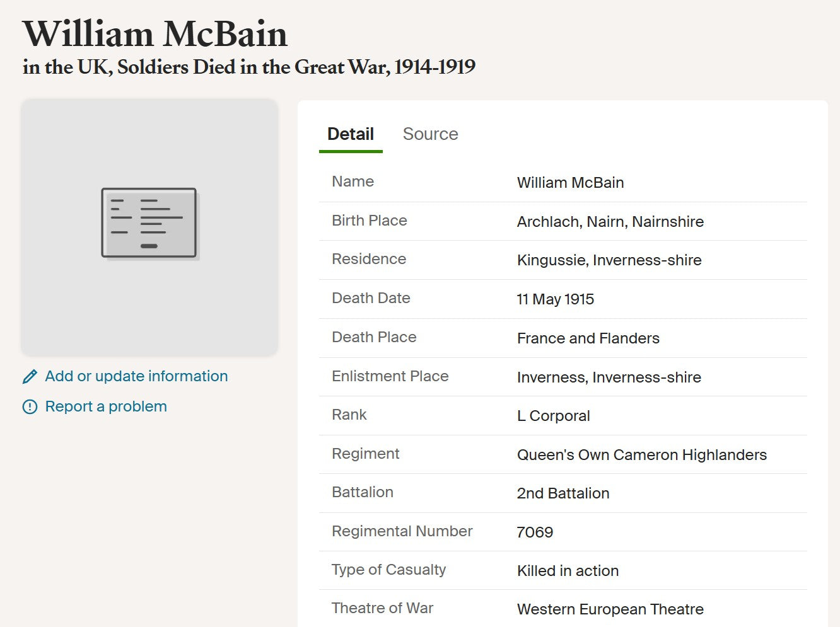Click the Report a problem alert icon
The width and height of the screenshot is (840, 627).
(29, 406)
